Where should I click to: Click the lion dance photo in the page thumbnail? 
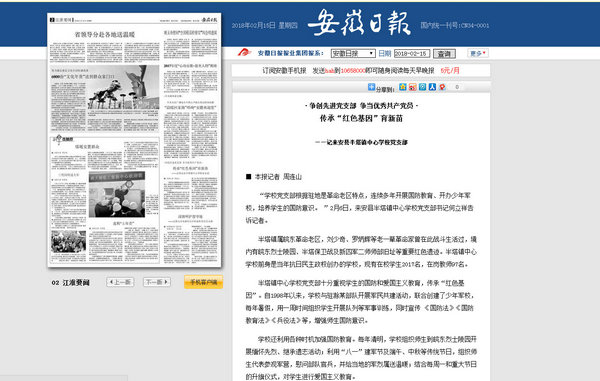point(123,87)
